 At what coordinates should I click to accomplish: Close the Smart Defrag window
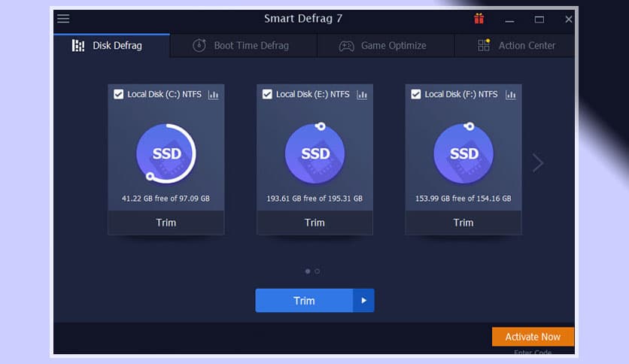click(568, 19)
